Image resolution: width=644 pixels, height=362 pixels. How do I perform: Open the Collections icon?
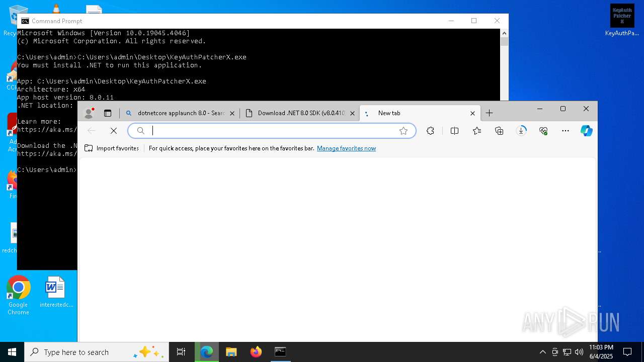499,131
